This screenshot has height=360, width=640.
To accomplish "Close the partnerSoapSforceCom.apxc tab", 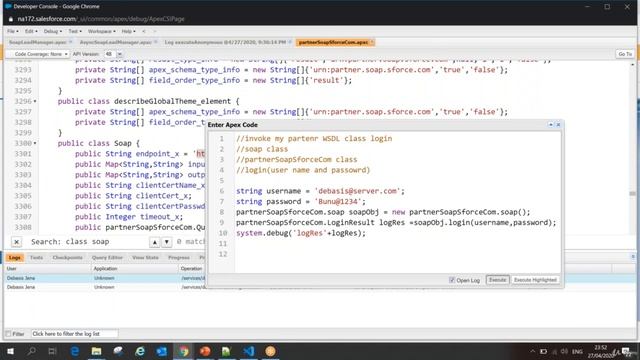I will [x=372, y=42].
